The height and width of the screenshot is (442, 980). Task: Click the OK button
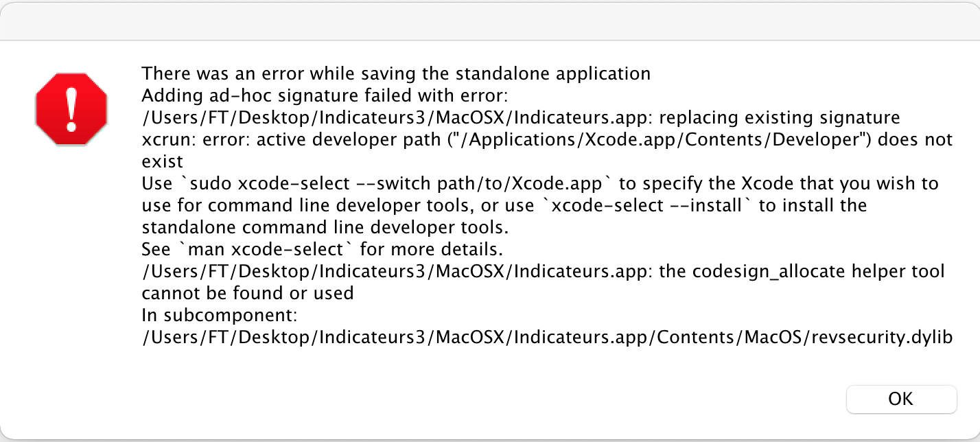click(900, 399)
